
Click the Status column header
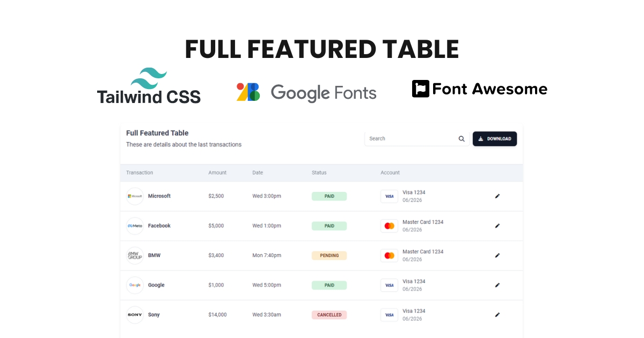319,173
